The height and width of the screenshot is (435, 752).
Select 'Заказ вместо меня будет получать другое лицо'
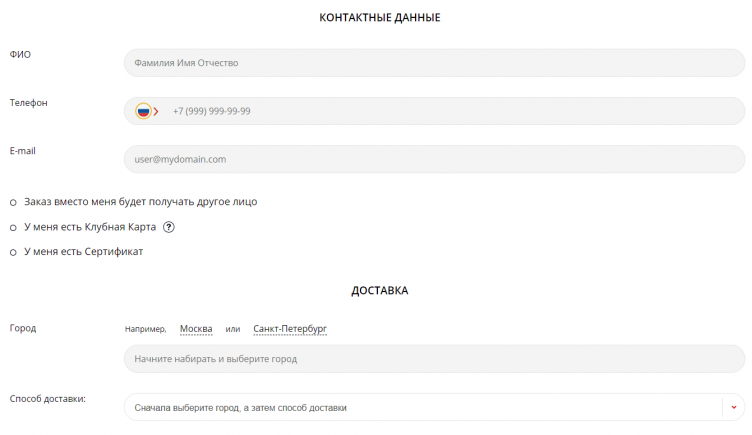pyautogui.click(x=13, y=202)
